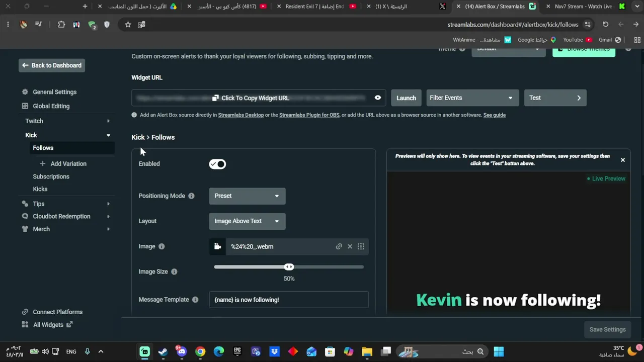644x362 pixels.
Task: Click the link icon in Image field
Action: [x=339, y=246]
